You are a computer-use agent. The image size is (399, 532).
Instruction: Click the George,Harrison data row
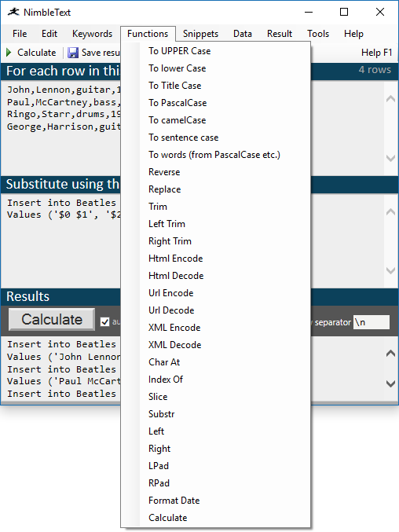pos(64,127)
